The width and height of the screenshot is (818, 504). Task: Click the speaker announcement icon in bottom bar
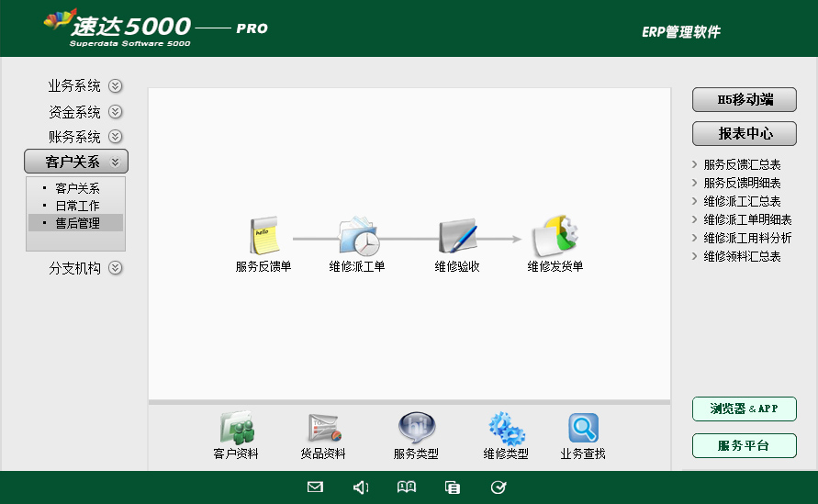click(361, 487)
